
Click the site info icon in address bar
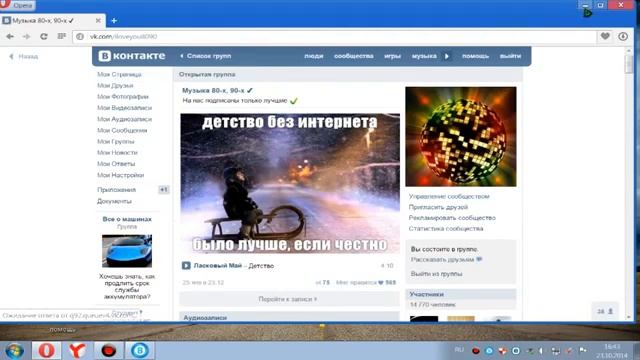pyautogui.click(x=80, y=36)
